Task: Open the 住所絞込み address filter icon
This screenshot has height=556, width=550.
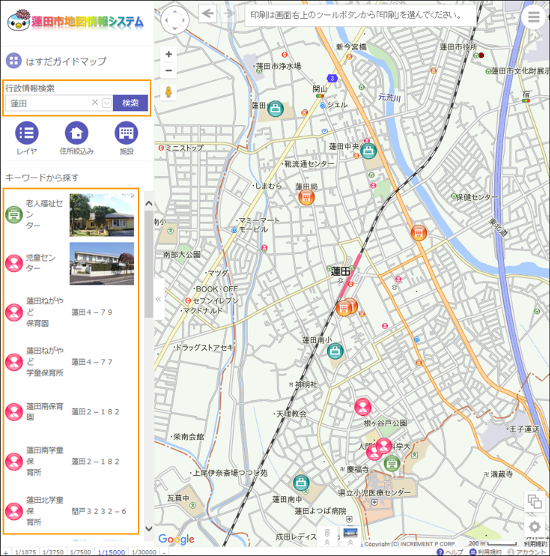Action: click(x=76, y=133)
